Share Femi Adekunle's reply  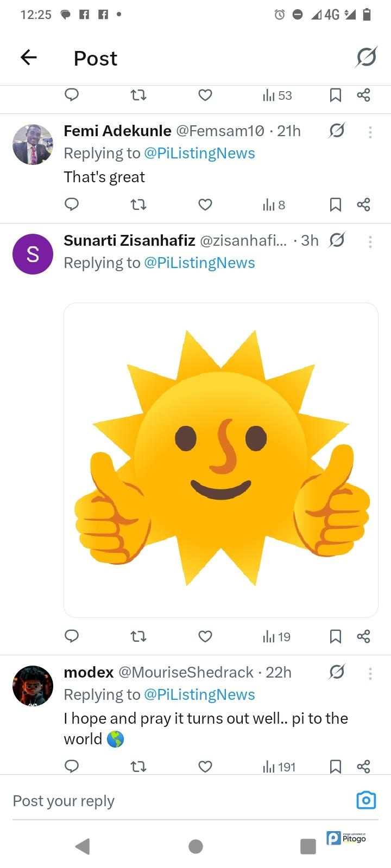coord(363,205)
